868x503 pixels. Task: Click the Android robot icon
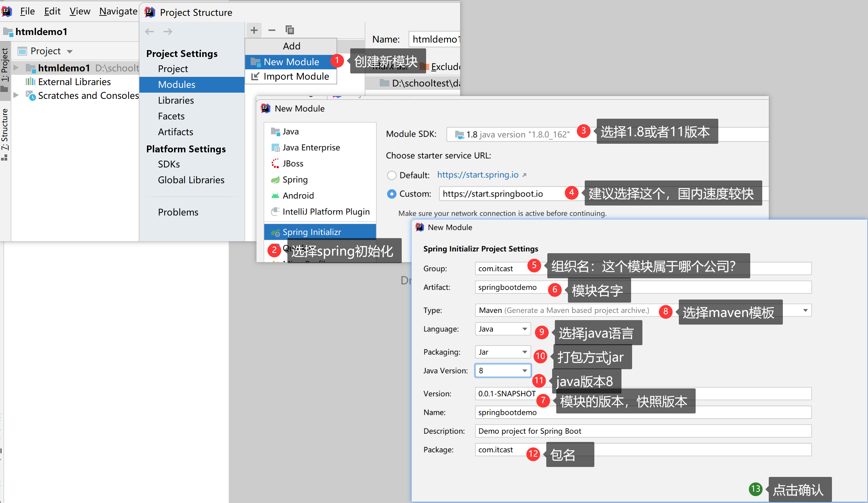275,196
